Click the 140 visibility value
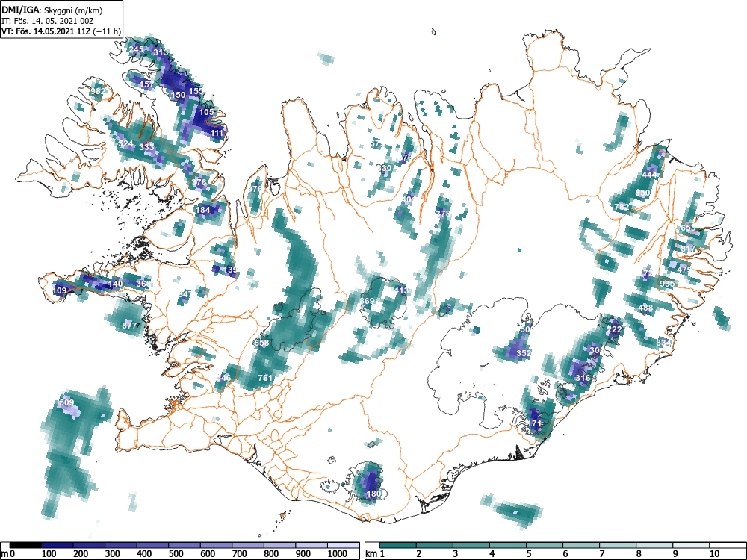 click(x=115, y=284)
